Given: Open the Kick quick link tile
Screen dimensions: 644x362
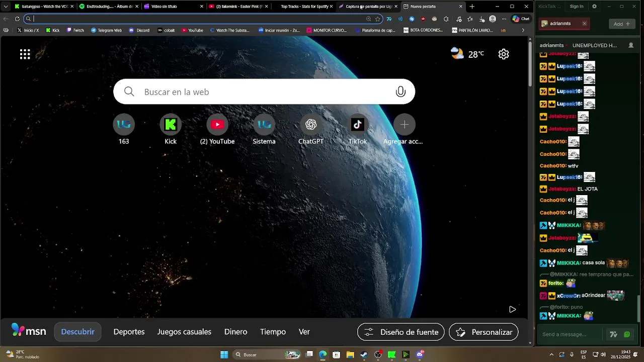Looking at the screenshot, I should click(x=171, y=130).
